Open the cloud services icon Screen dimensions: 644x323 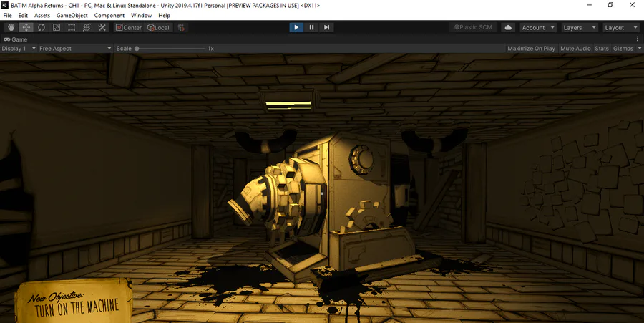(508, 27)
